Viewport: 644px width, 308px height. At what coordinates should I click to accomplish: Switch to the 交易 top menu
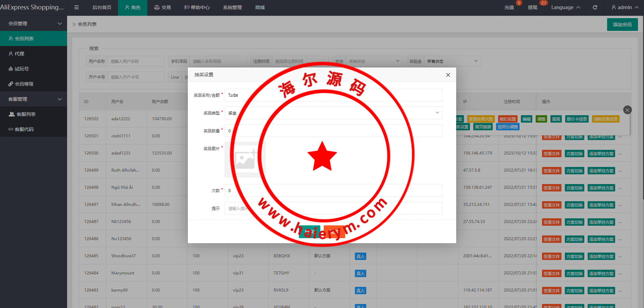[x=162, y=7]
